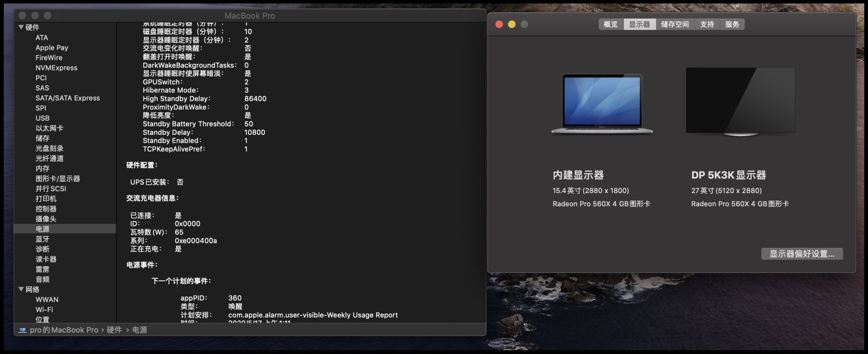Screen dimensions: 868x354
Task: Collapse the 网络 network tree section
Action: [21, 289]
